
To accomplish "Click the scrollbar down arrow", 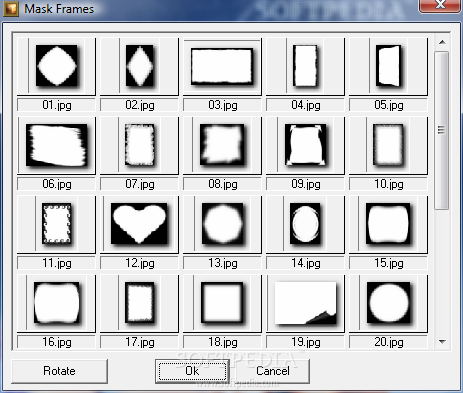I will (x=442, y=342).
